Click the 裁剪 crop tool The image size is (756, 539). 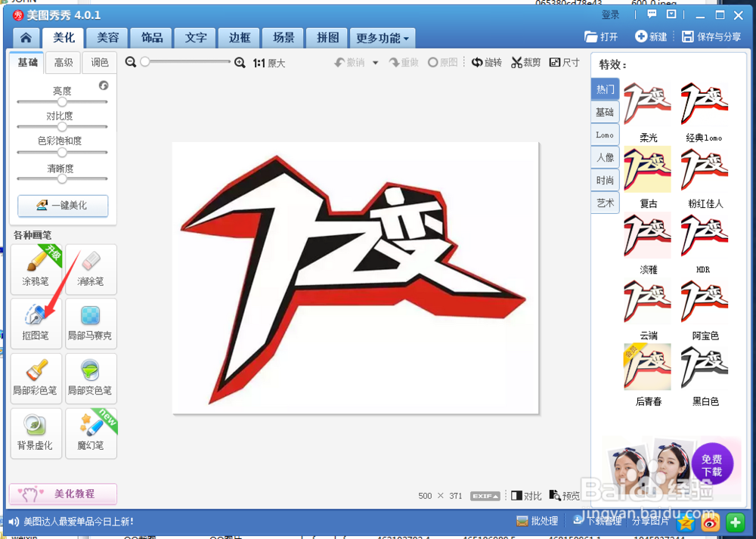pyautogui.click(x=526, y=62)
